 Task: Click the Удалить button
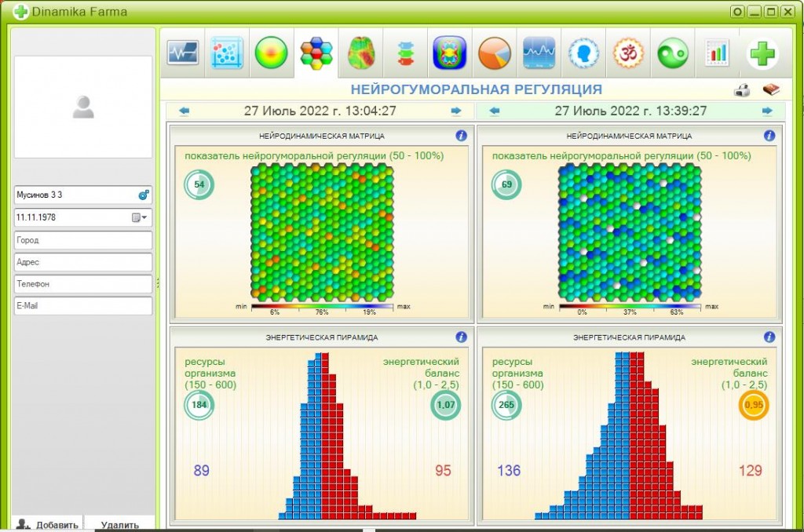click(x=120, y=524)
